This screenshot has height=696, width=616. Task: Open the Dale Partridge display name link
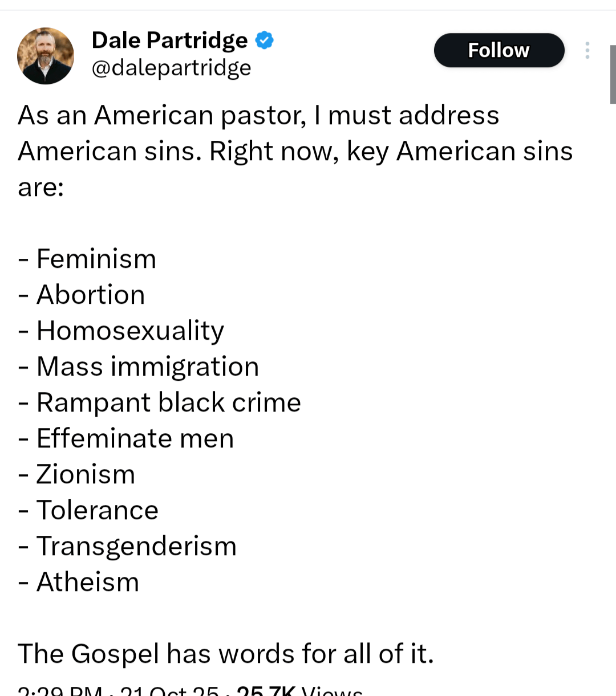pos(169,40)
